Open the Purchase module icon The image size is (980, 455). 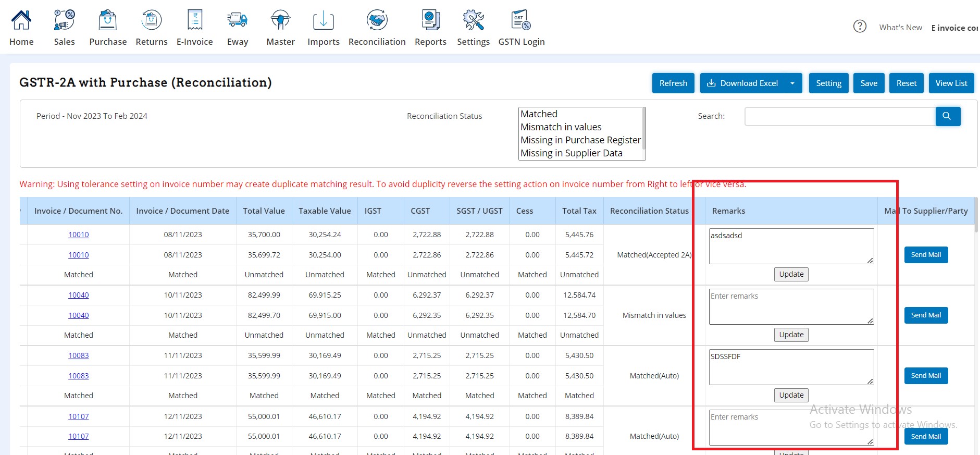pyautogui.click(x=108, y=20)
